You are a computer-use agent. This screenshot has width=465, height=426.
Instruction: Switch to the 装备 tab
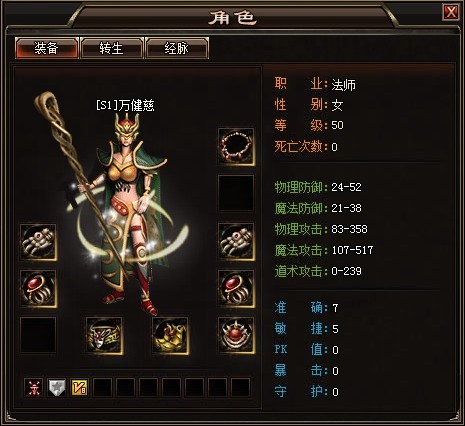click(47, 48)
